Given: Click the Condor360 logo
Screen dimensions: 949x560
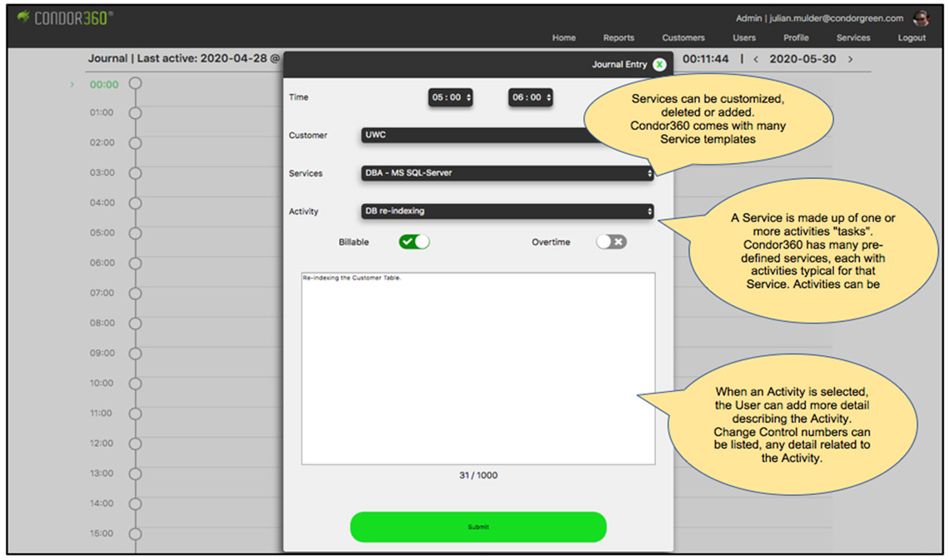Looking at the screenshot, I should coord(65,17).
